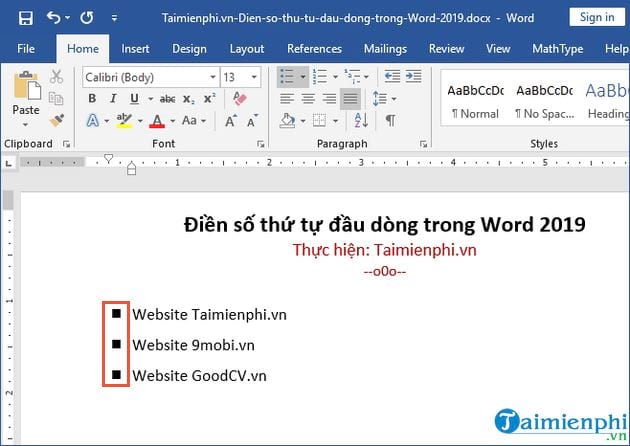Open the Review tab
Image resolution: width=630 pixels, height=446 pixels.
[446, 49]
